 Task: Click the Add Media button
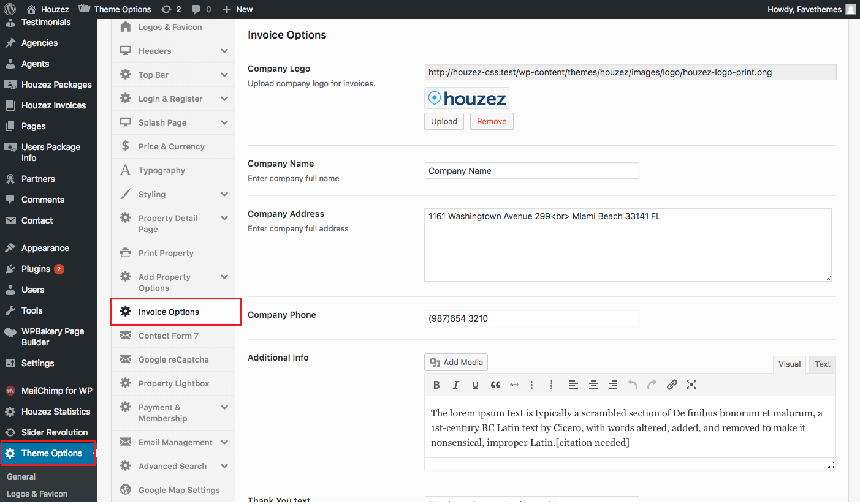click(x=456, y=362)
